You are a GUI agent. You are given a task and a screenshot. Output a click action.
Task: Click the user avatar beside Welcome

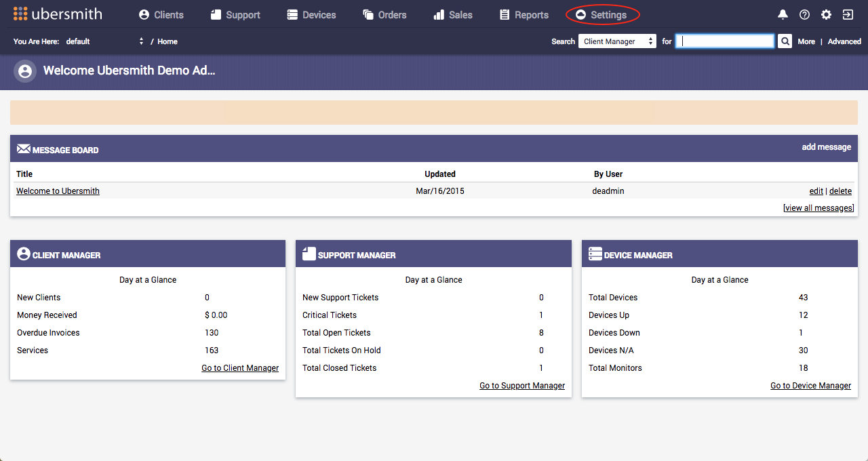pyautogui.click(x=25, y=71)
